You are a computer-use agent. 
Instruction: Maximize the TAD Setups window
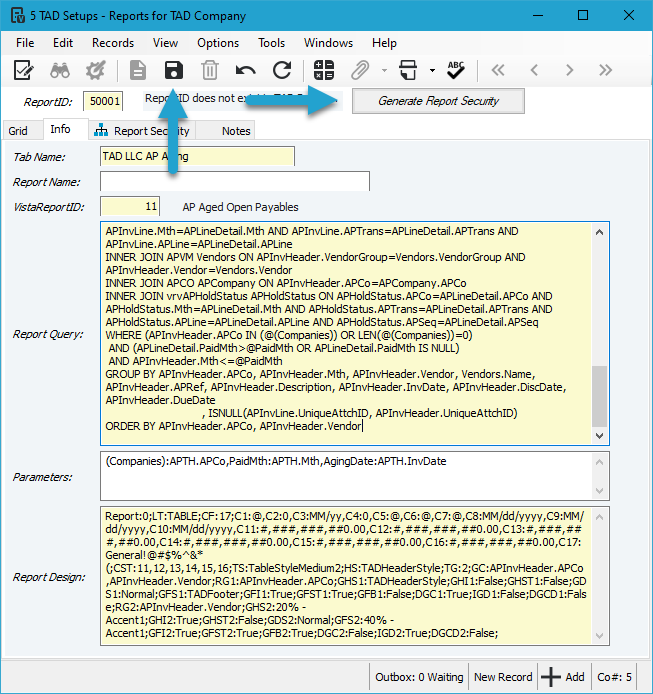click(583, 15)
